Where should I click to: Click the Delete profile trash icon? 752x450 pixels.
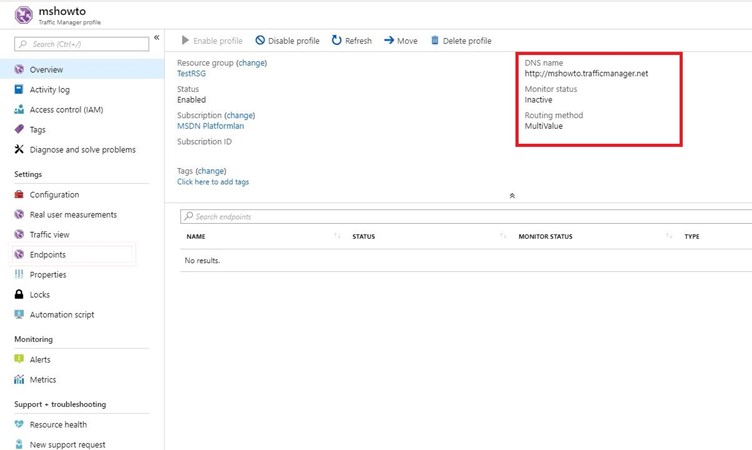(x=435, y=41)
